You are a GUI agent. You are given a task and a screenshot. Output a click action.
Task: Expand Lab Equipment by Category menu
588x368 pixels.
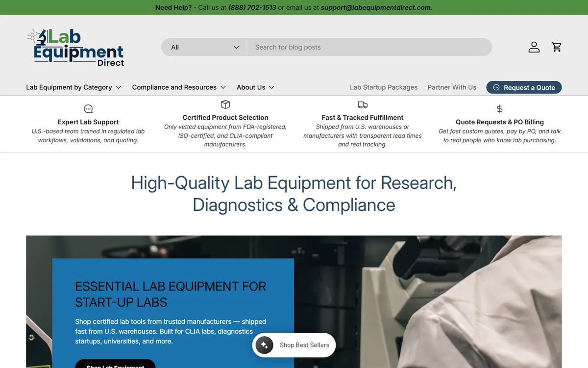[73, 87]
